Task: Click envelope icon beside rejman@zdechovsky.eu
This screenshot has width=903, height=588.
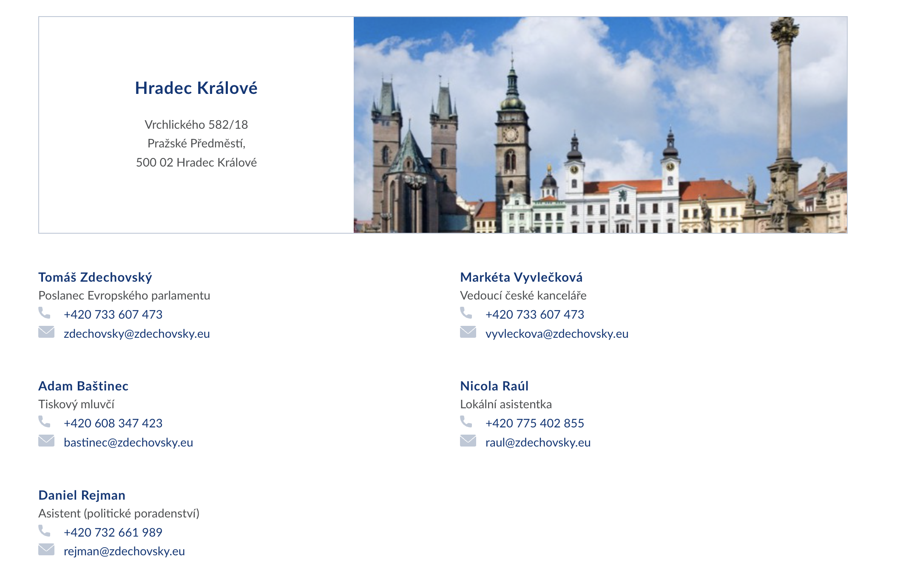Action: point(46,549)
